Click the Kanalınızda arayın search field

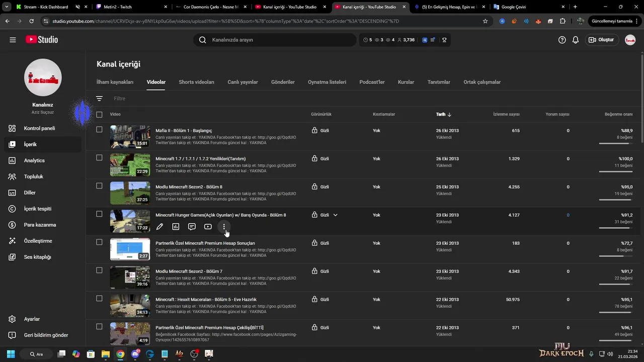(x=275, y=40)
